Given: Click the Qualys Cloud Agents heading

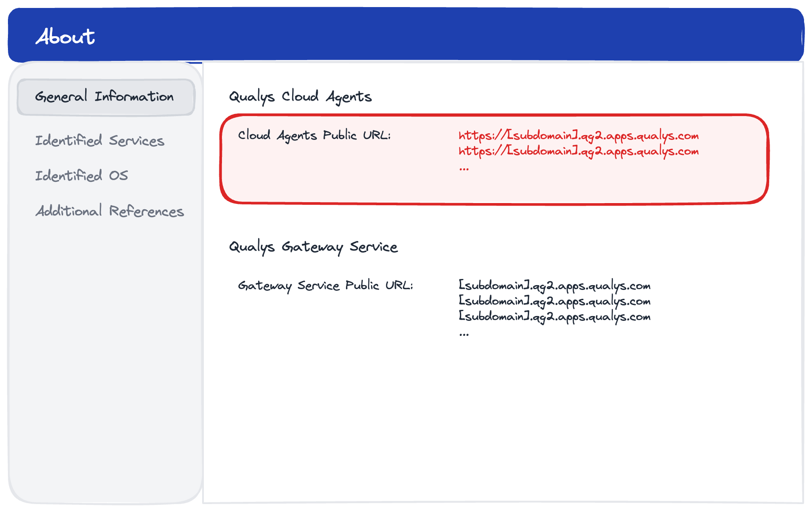Looking at the screenshot, I should click(x=300, y=96).
